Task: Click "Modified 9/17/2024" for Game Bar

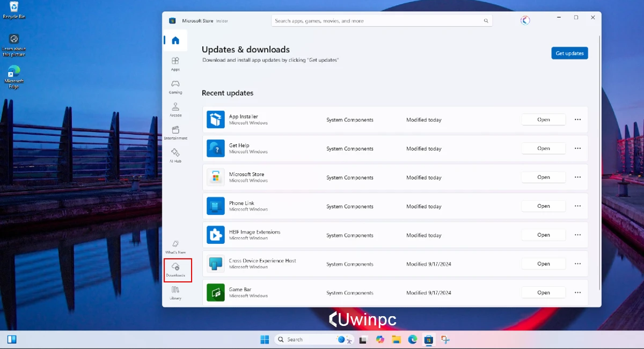Action: [429, 293]
